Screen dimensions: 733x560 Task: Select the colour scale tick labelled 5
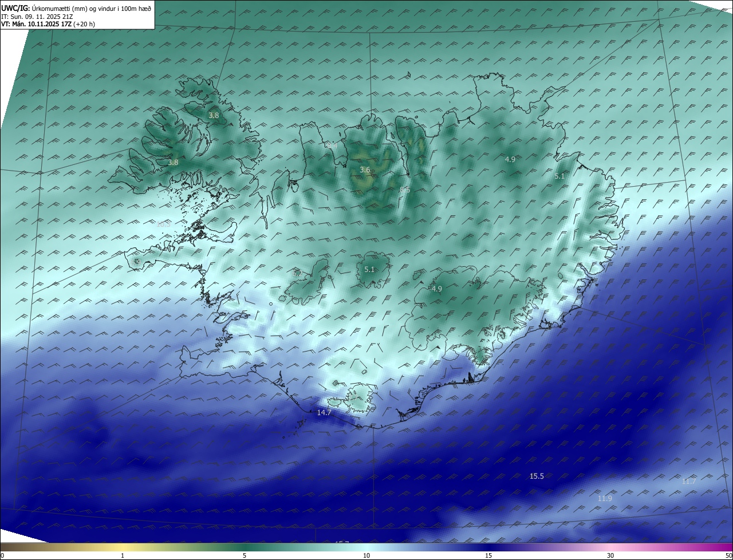[245, 555]
